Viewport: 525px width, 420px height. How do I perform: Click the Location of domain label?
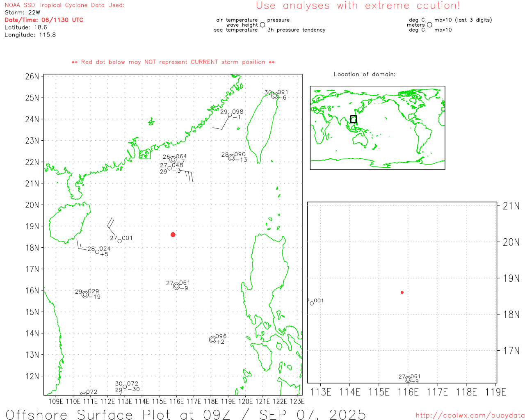[x=365, y=74]
